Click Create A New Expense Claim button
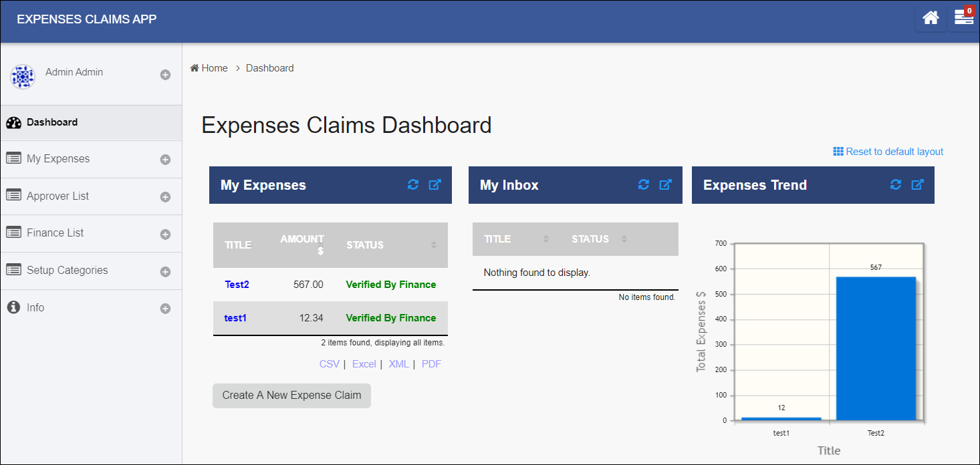This screenshot has height=465, width=980. (x=291, y=396)
